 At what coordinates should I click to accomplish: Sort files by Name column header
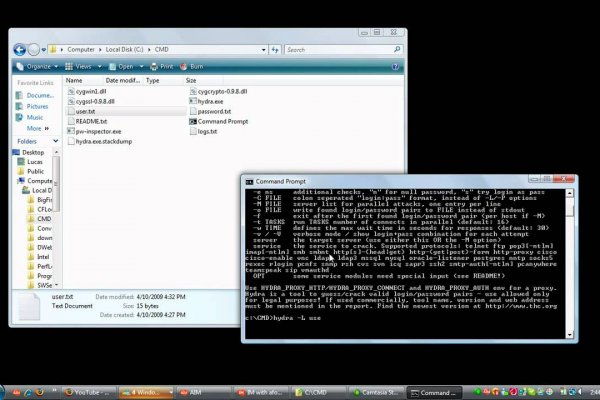tap(74, 80)
